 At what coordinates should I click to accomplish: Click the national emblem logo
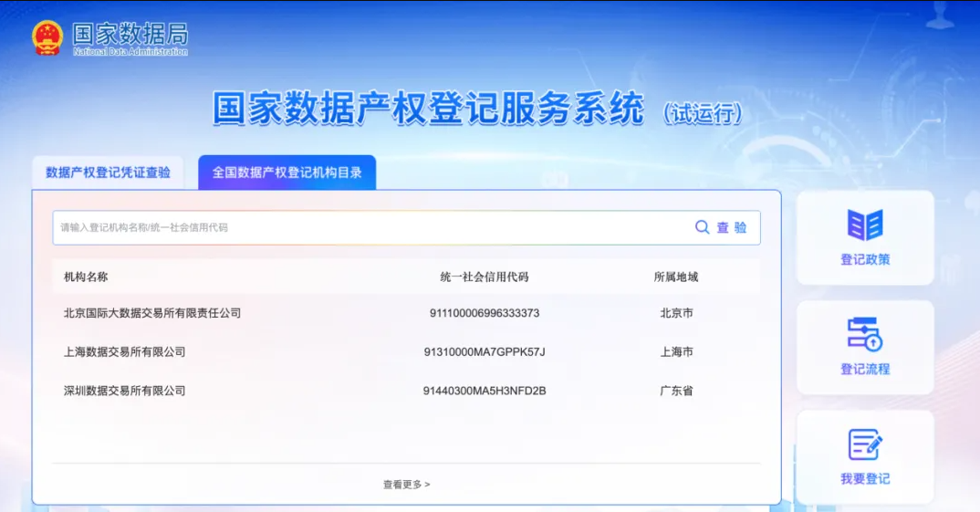tap(47, 38)
